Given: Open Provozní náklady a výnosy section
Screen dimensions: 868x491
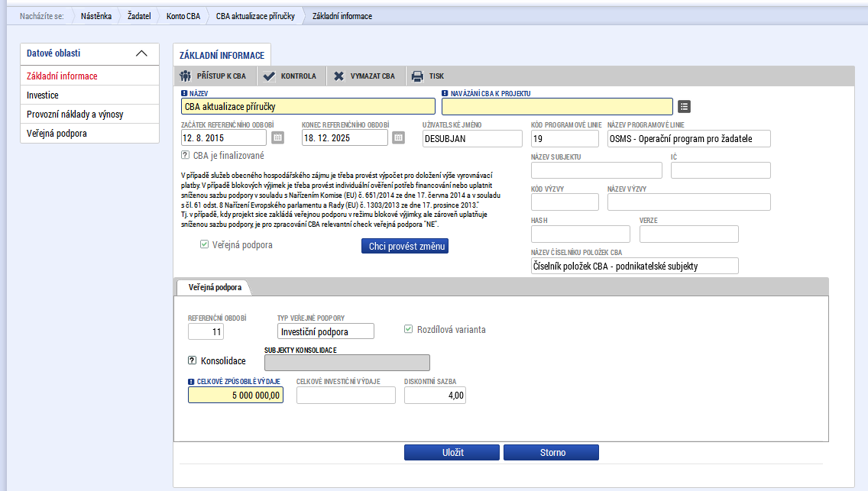Looking at the screenshot, I should [89, 115].
